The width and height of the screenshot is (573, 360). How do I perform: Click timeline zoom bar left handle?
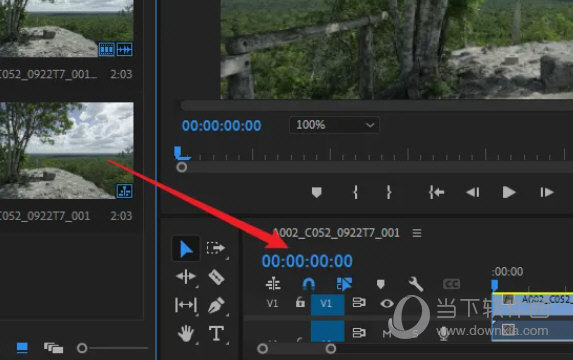click(262, 349)
